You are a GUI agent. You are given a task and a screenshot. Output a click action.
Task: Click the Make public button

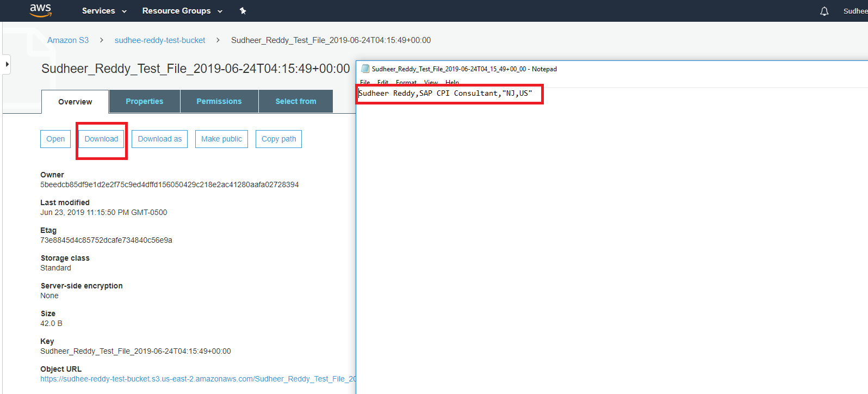pos(221,139)
